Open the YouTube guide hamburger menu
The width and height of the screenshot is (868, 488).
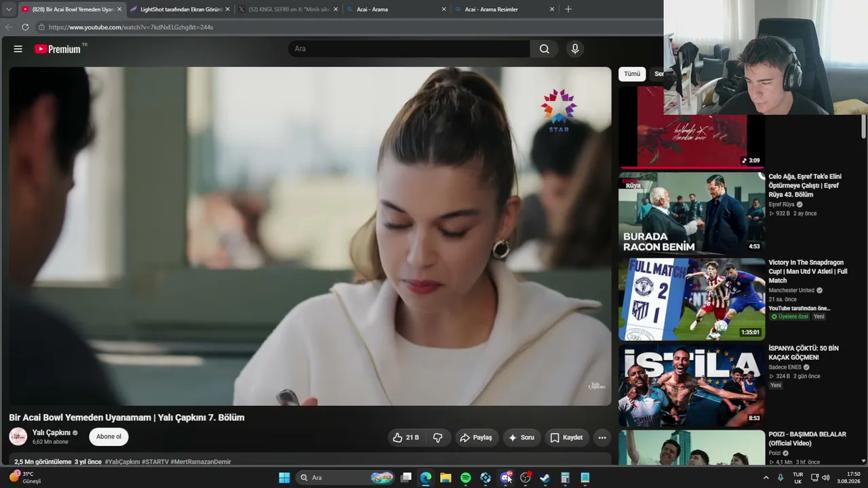18,49
